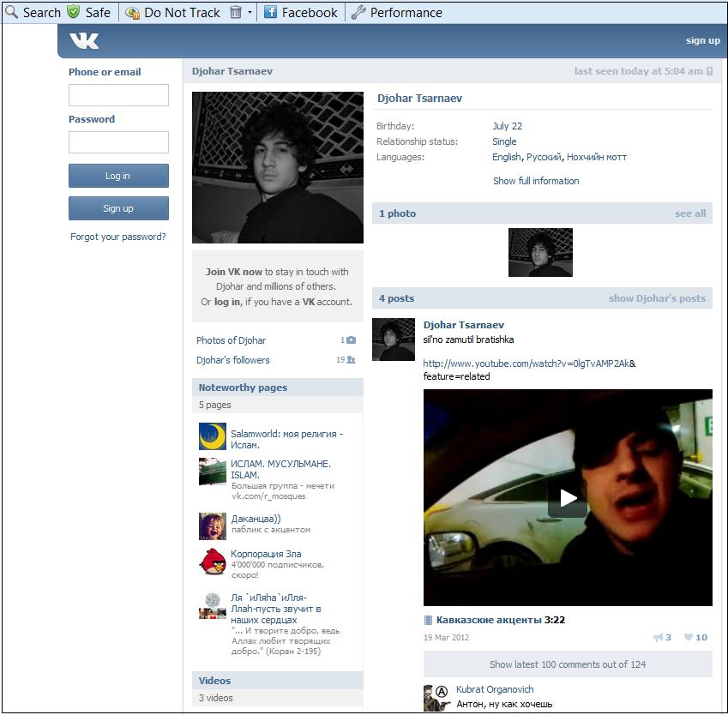The width and height of the screenshot is (728, 715).
Task: Open Djohar's followers list
Action: [x=233, y=360]
